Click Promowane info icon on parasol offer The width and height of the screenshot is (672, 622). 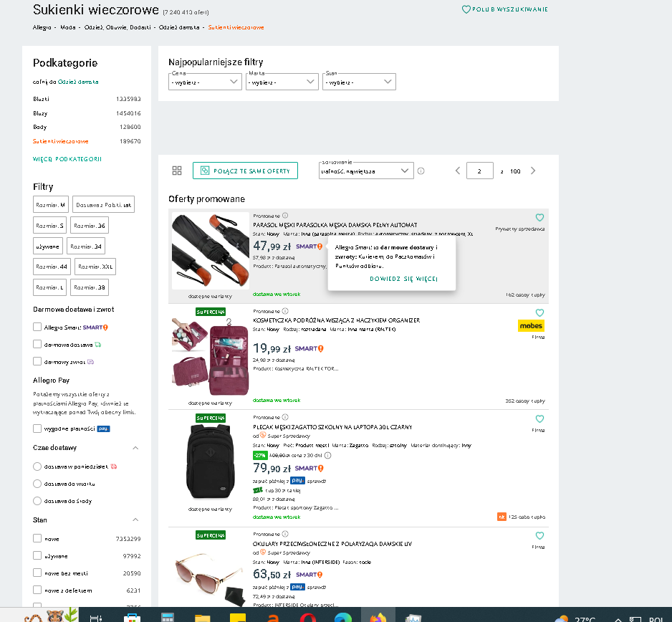285,216
